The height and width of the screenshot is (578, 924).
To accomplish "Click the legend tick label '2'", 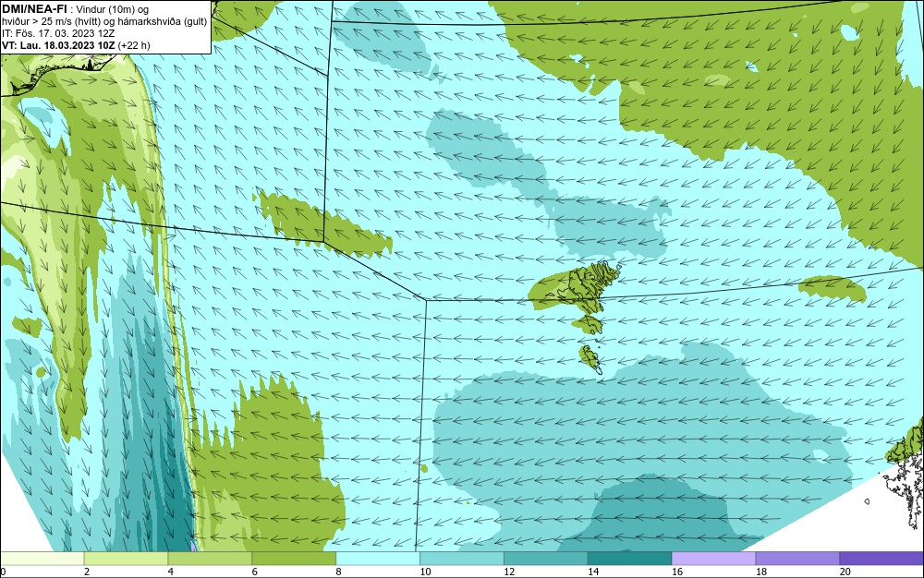I will point(87,572).
